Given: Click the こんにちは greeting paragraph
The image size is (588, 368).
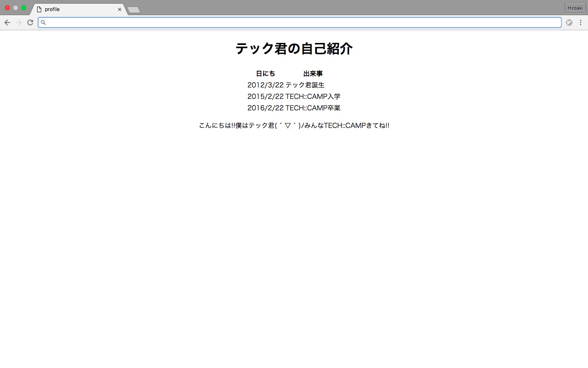Looking at the screenshot, I should click(x=294, y=126).
